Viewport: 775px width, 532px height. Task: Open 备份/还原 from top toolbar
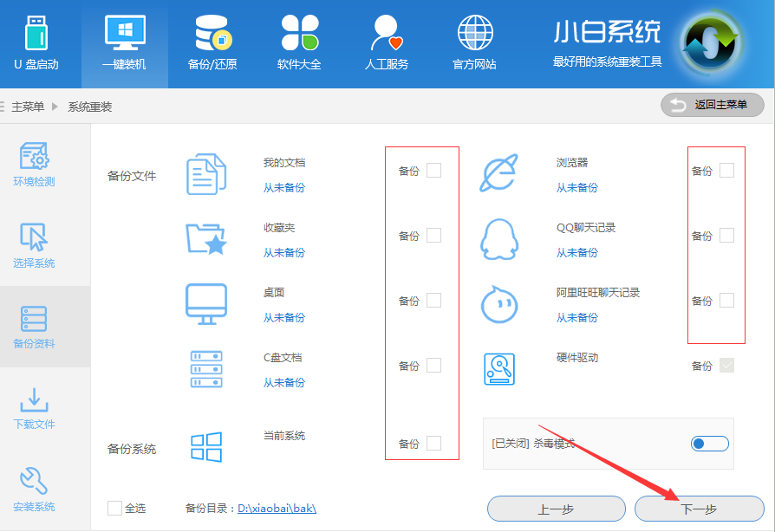coord(212,43)
